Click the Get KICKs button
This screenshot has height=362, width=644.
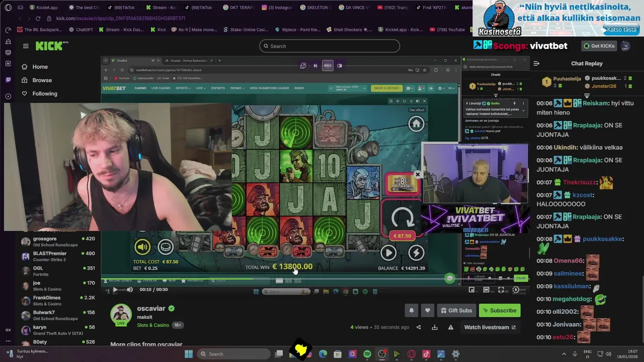pos(599,46)
